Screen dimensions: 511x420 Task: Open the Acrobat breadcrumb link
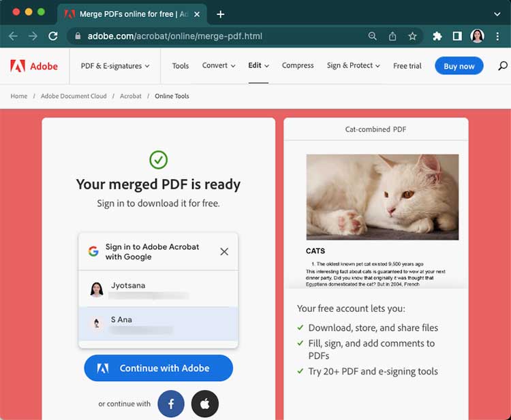click(x=131, y=96)
